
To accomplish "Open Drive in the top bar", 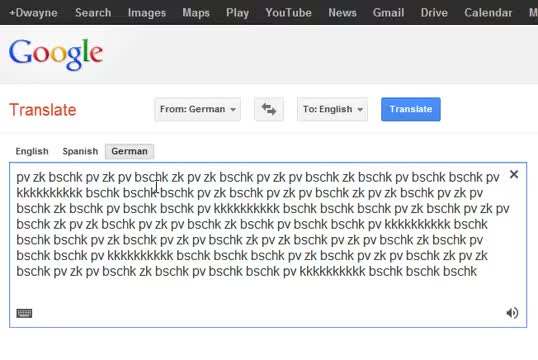I will (434, 13).
